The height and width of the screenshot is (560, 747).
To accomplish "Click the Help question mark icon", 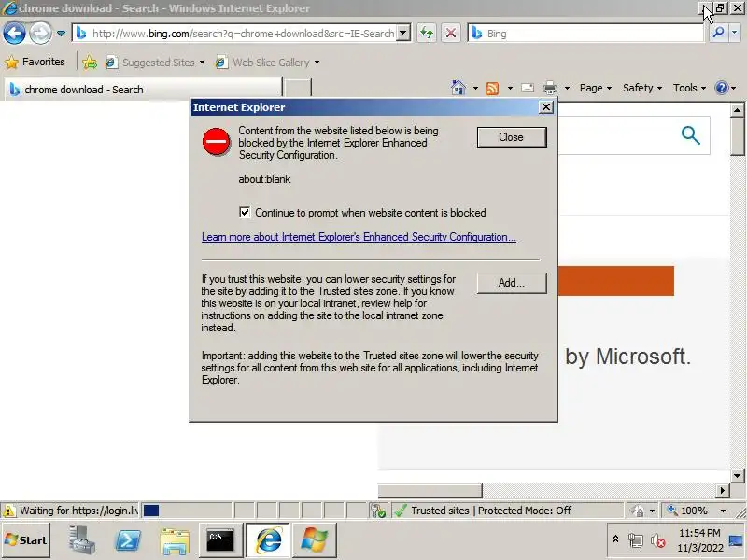I will pyautogui.click(x=722, y=88).
